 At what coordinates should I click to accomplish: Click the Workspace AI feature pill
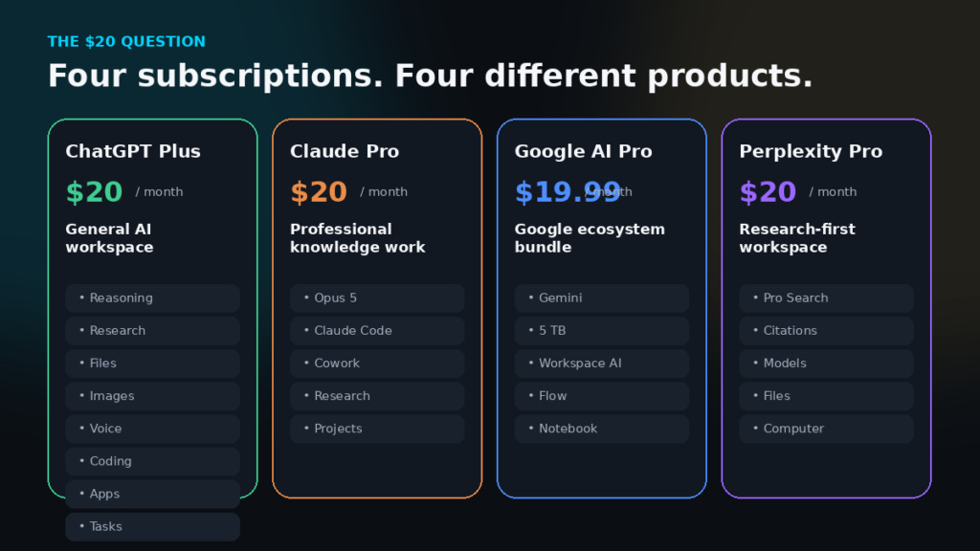pos(602,363)
